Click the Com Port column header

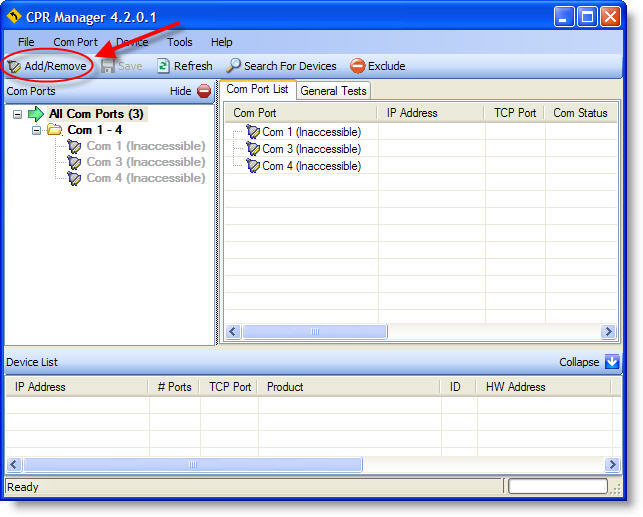[301, 113]
